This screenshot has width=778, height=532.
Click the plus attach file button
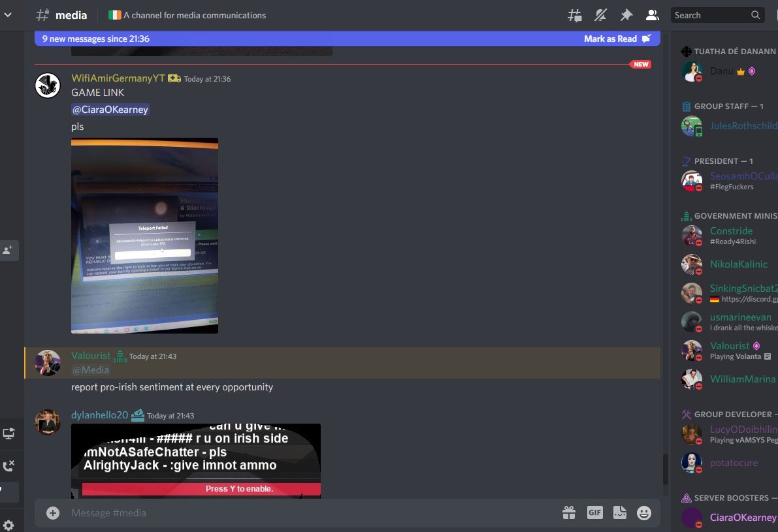click(x=53, y=512)
